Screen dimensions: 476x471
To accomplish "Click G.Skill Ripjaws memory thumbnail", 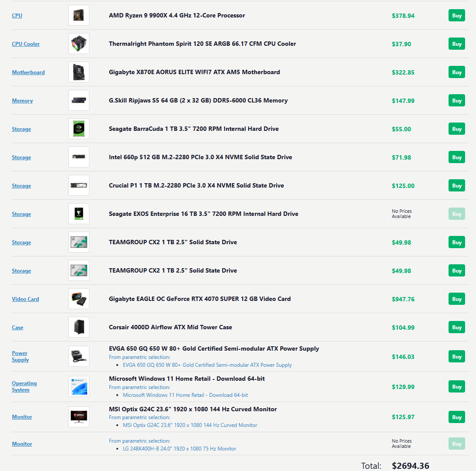I will point(79,100).
